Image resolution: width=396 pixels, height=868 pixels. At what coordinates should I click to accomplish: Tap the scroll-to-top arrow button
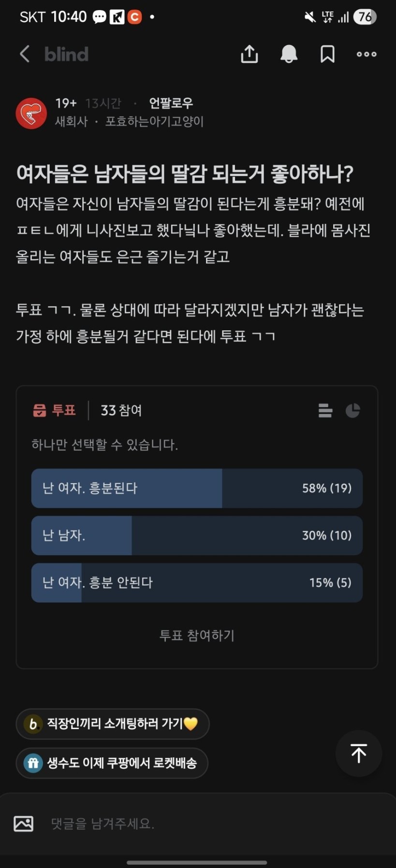click(x=358, y=753)
